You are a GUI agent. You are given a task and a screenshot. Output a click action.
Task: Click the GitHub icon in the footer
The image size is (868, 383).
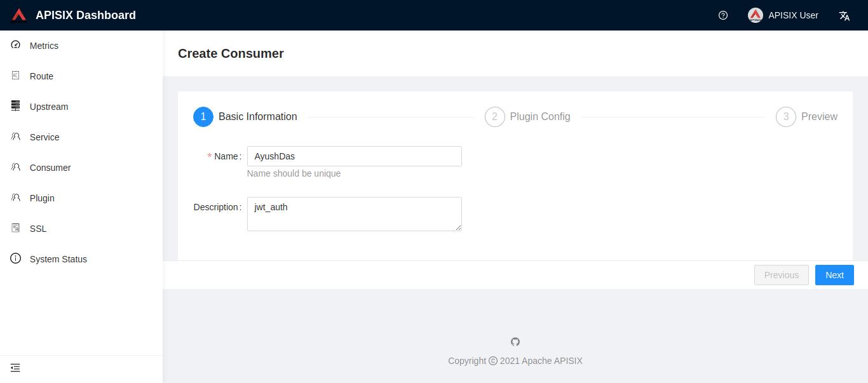(x=515, y=342)
